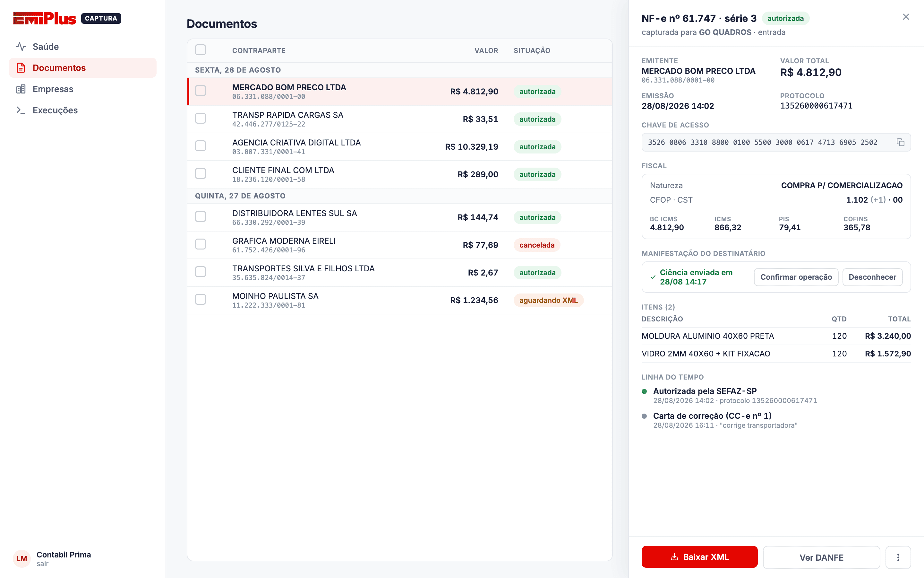
Task: Click the Execuções terminal icon
Action: [x=21, y=110]
